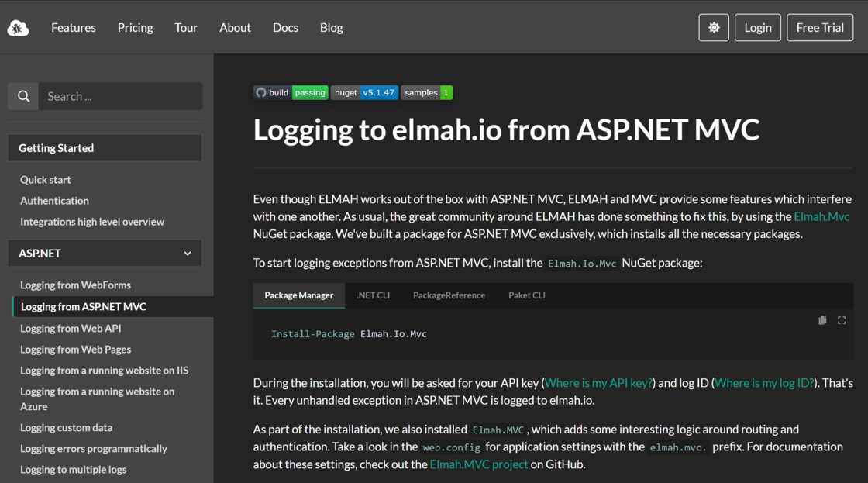The width and height of the screenshot is (868, 483).
Task: Go to the Tour page
Action: [186, 28]
